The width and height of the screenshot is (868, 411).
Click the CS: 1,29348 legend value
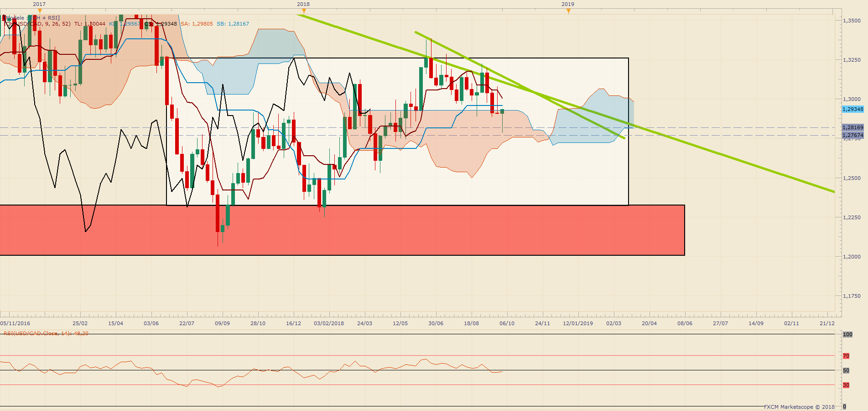(161, 24)
